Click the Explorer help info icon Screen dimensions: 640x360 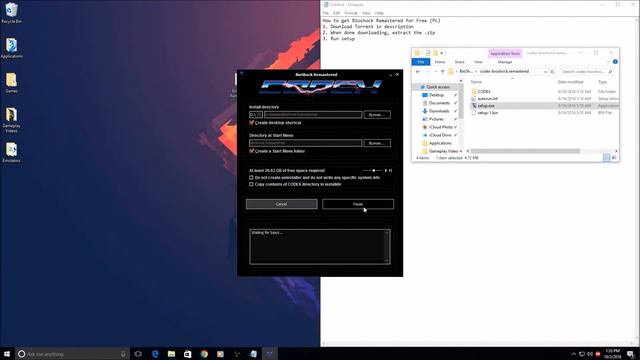click(x=615, y=62)
